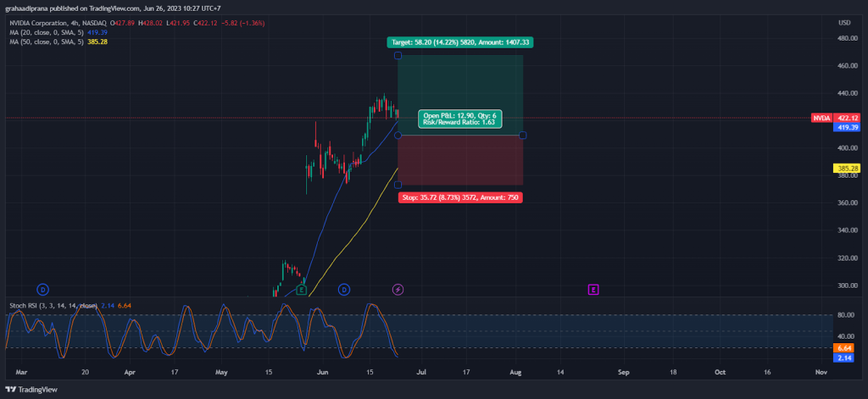Click the Nov label on time axis

click(x=821, y=373)
